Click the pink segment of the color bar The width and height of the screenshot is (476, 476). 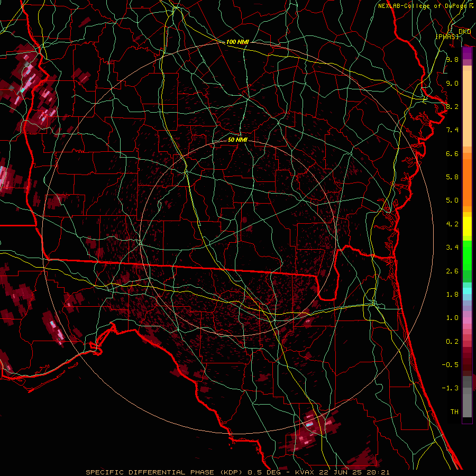click(x=467, y=321)
